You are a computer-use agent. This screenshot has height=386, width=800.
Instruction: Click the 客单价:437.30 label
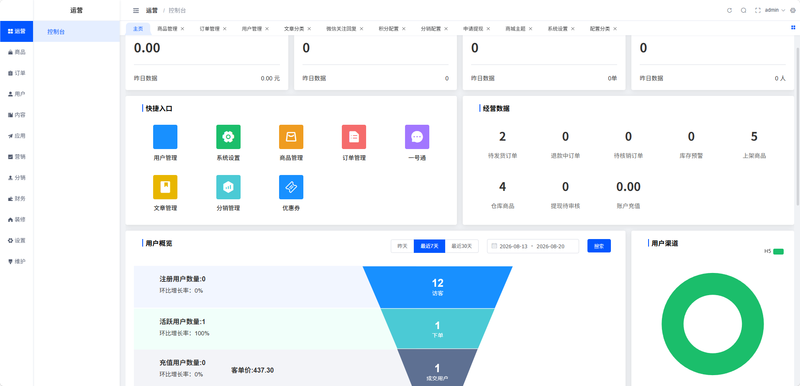point(253,370)
